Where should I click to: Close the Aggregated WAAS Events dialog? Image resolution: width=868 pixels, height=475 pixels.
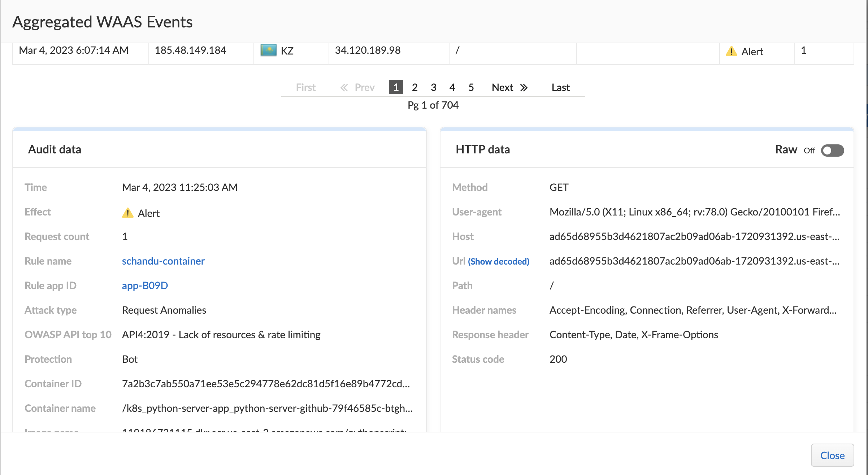832,455
